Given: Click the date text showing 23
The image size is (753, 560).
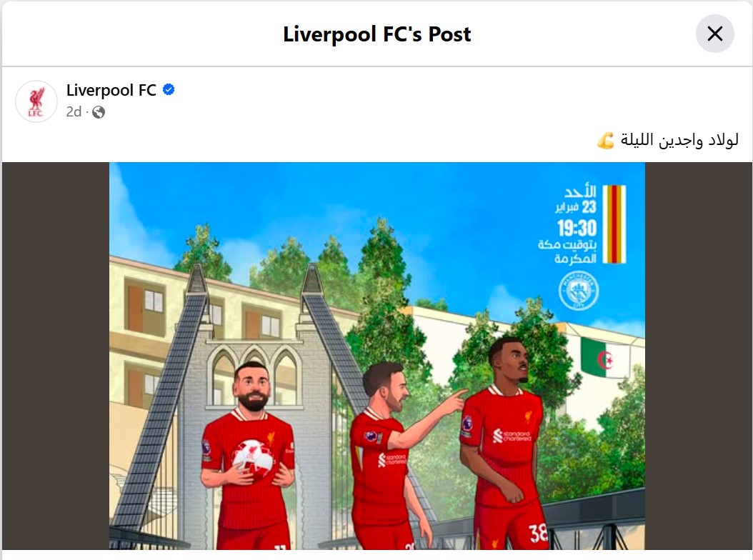Looking at the screenshot, I should (589, 207).
